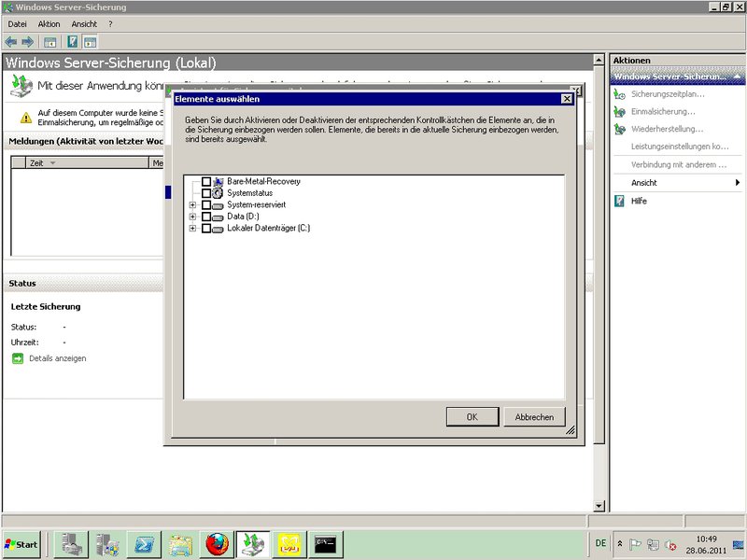Open the Aktion menu
This screenshot has height=560, width=747.
click(49, 24)
